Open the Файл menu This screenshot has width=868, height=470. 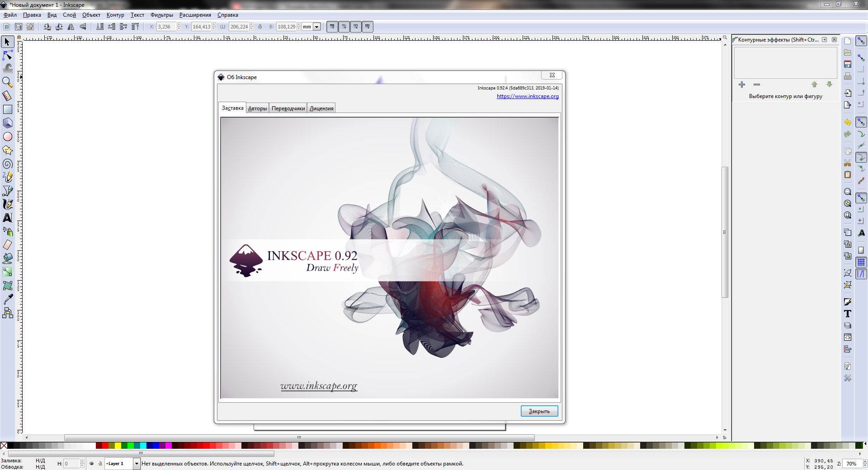[10, 15]
